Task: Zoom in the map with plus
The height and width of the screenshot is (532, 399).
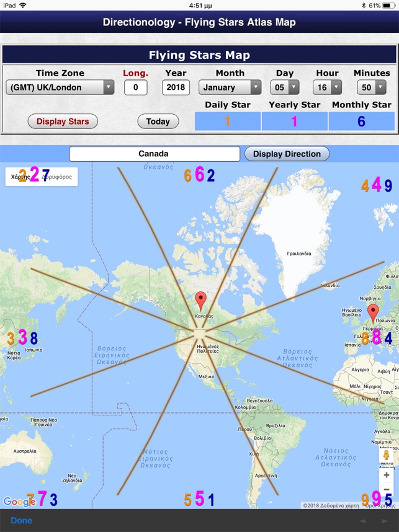Action: (x=386, y=475)
